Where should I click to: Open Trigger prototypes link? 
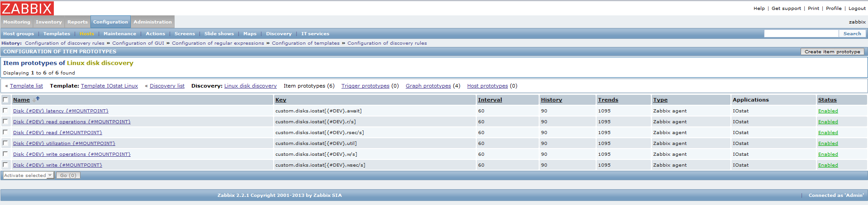[x=365, y=86]
